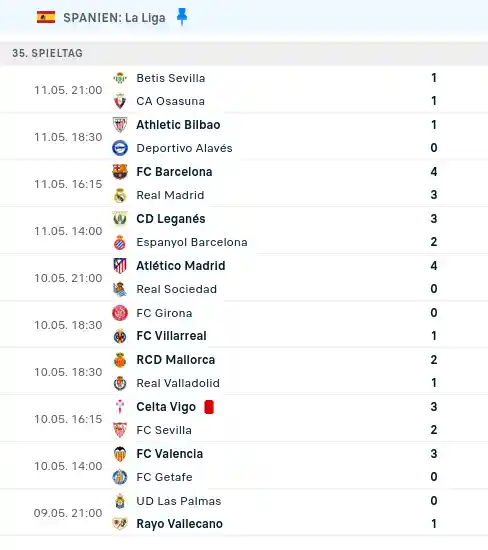Click Celta Vigo's red card indicator
The image size is (488, 550).
pyautogui.click(x=209, y=407)
